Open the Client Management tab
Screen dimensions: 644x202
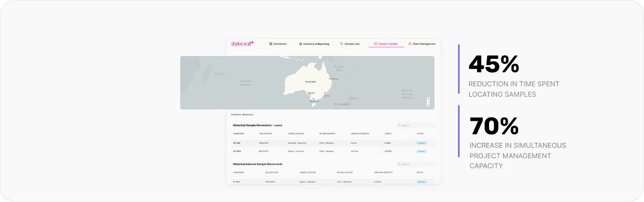point(422,44)
